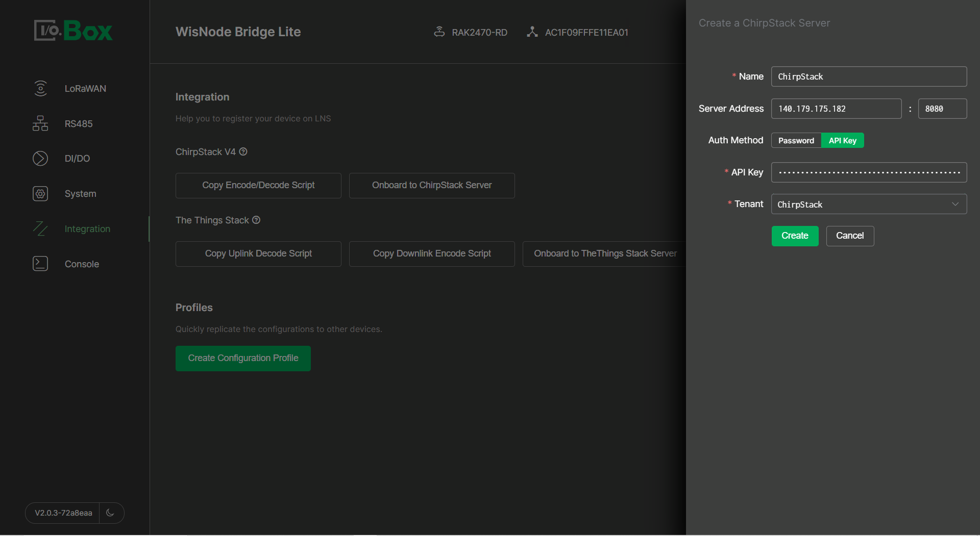Toggle dark mode moon icon
The width and height of the screenshot is (980, 536).
click(110, 513)
